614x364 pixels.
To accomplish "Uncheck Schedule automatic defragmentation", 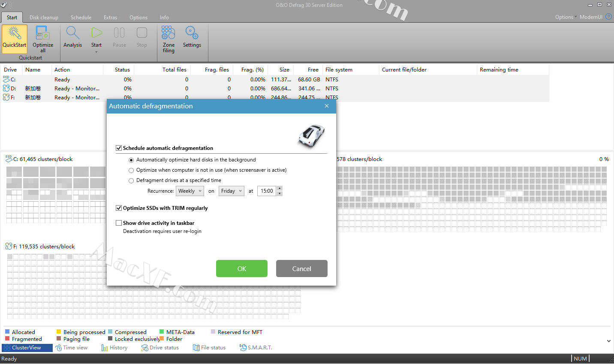I will [x=119, y=148].
